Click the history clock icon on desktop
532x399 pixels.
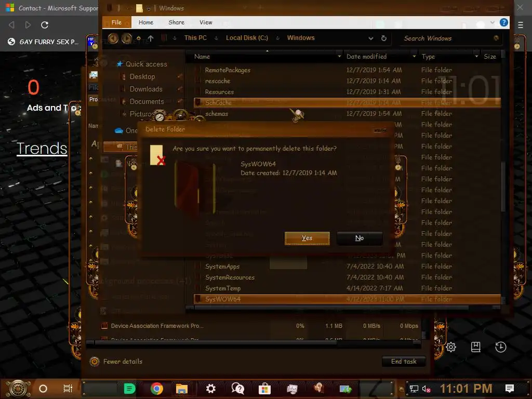[500, 347]
